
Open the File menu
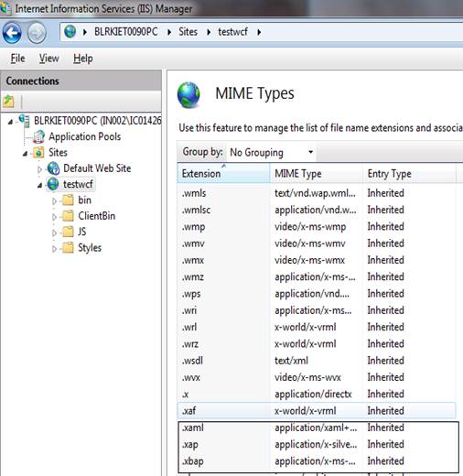(x=17, y=59)
